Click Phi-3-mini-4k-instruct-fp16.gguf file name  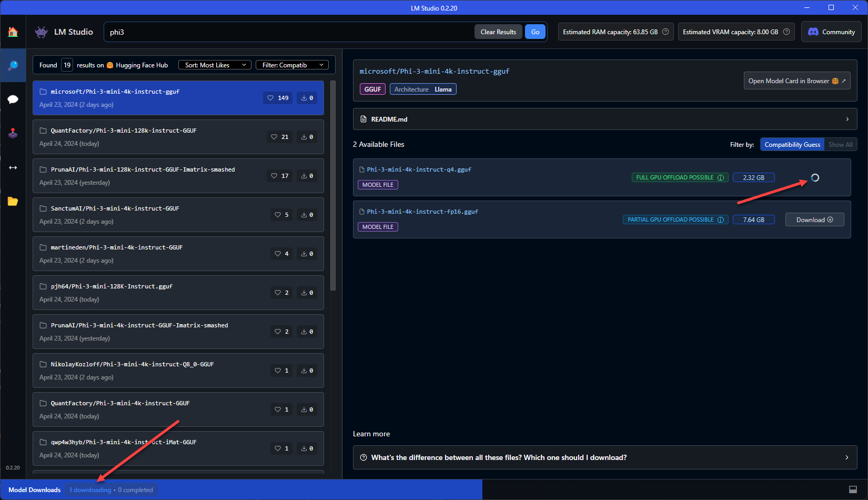point(422,212)
